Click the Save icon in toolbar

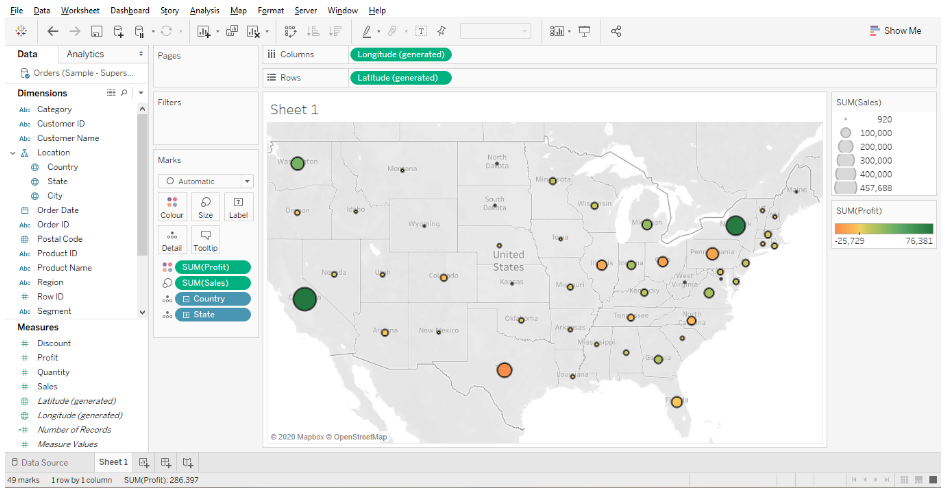coord(96,31)
